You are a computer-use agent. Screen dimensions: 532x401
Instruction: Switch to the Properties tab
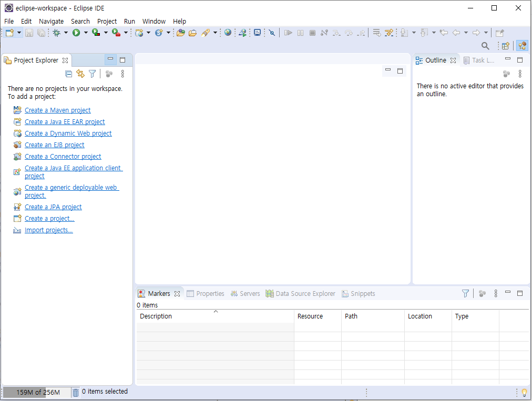click(x=206, y=293)
